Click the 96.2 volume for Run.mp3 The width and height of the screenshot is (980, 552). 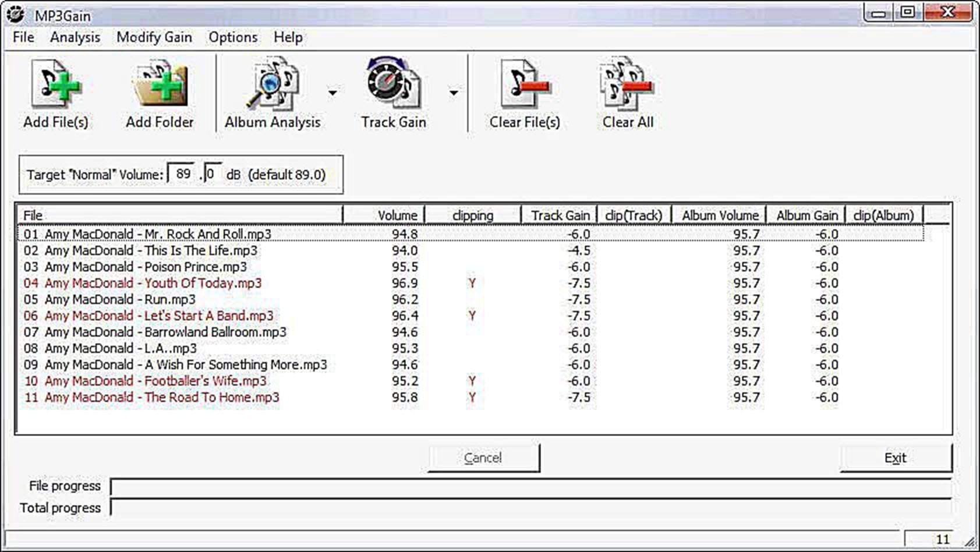405,299
